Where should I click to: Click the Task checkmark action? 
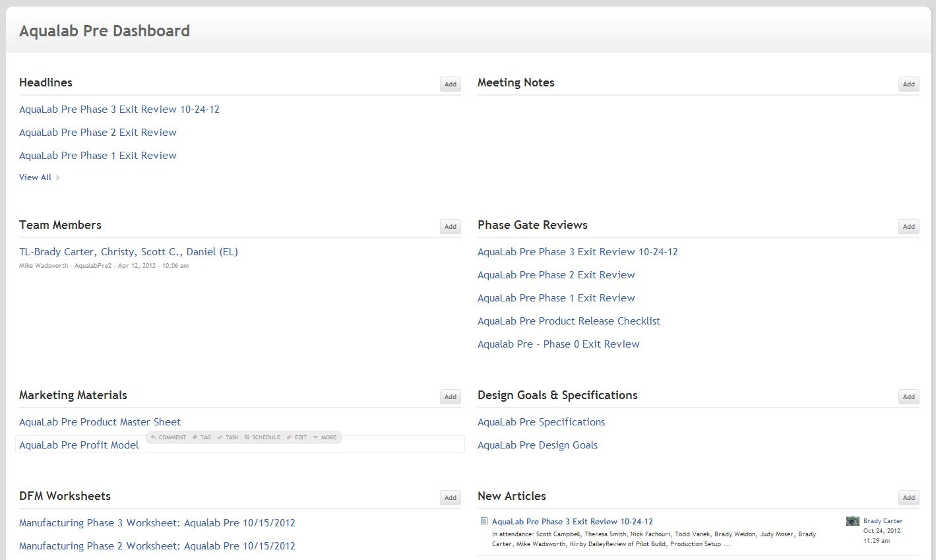coord(228,437)
